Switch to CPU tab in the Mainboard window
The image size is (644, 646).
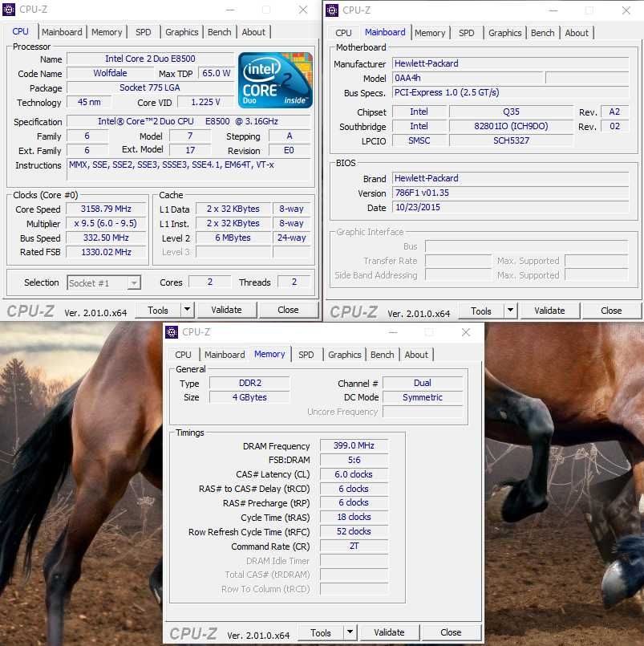(343, 33)
